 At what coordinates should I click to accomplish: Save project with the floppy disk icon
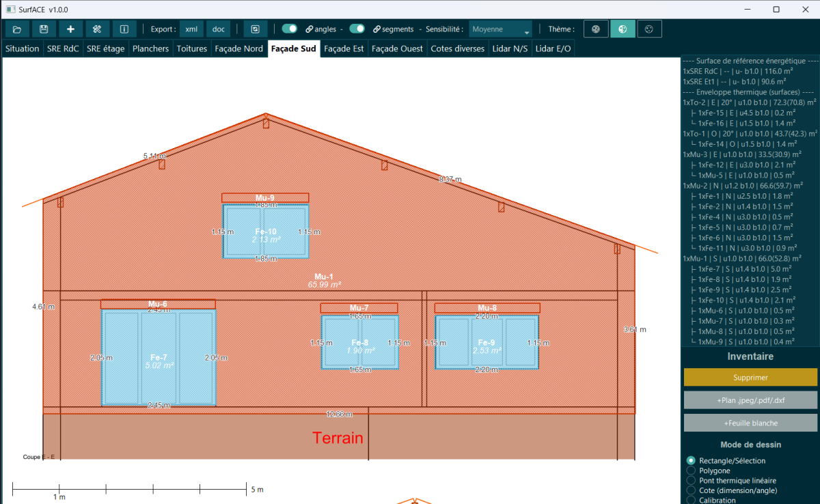[x=44, y=29]
